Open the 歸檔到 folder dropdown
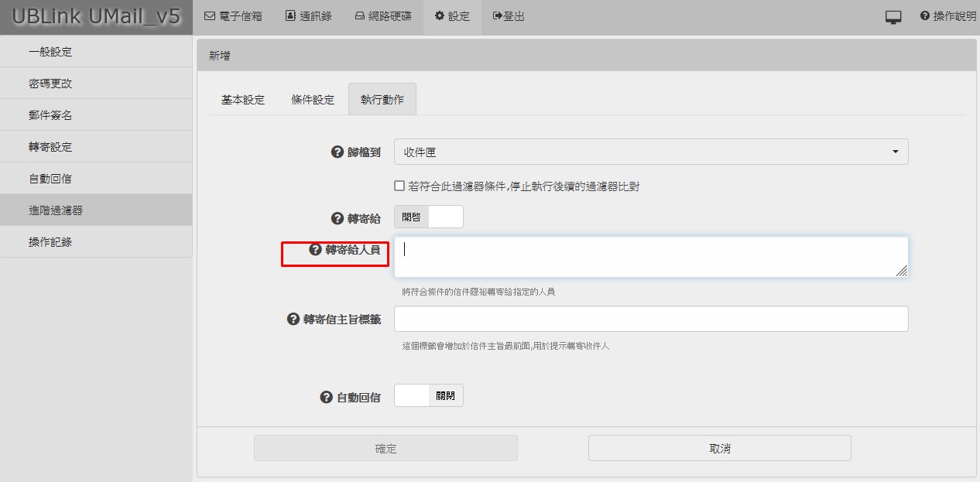 point(650,152)
